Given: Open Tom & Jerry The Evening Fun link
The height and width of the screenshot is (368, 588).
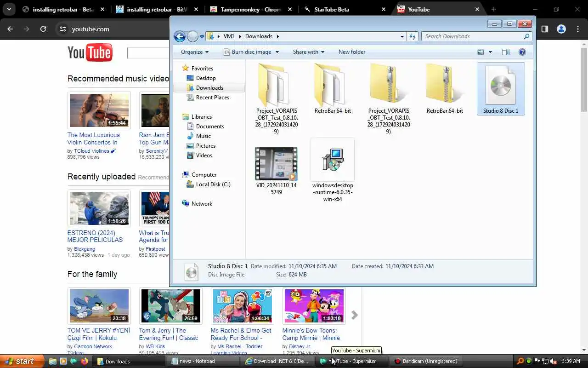Looking at the screenshot, I should [169, 334].
